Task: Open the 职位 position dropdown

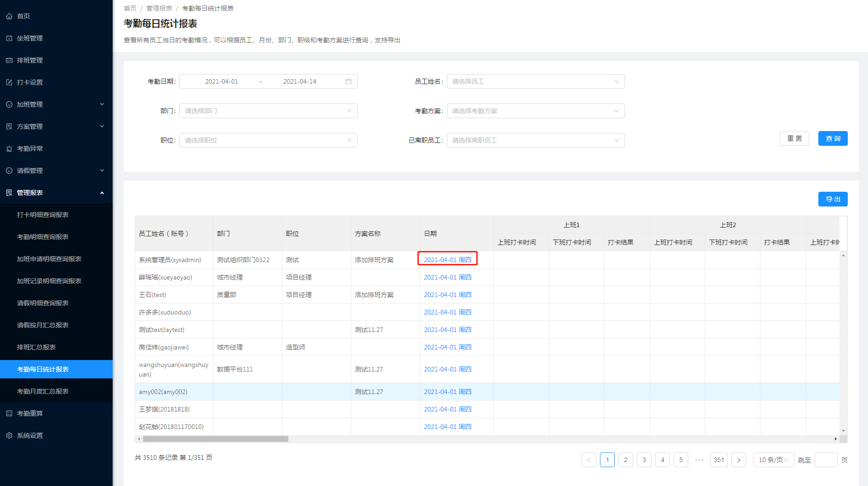Action: 268,140
